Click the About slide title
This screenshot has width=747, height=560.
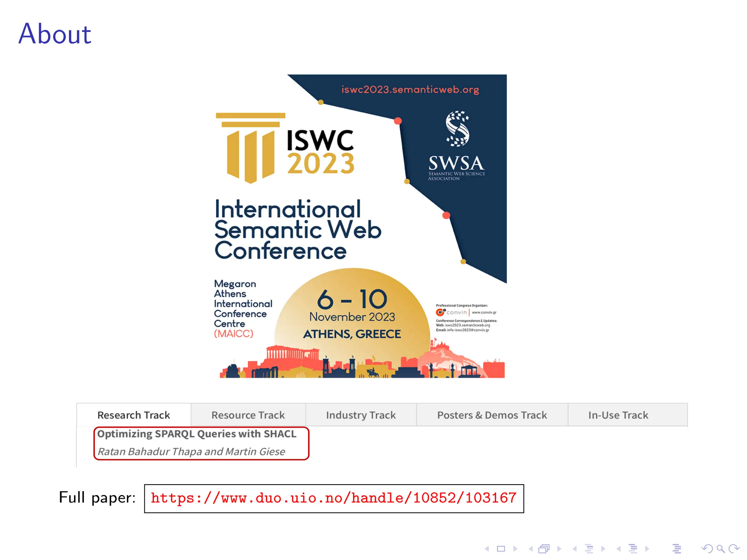point(55,34)
